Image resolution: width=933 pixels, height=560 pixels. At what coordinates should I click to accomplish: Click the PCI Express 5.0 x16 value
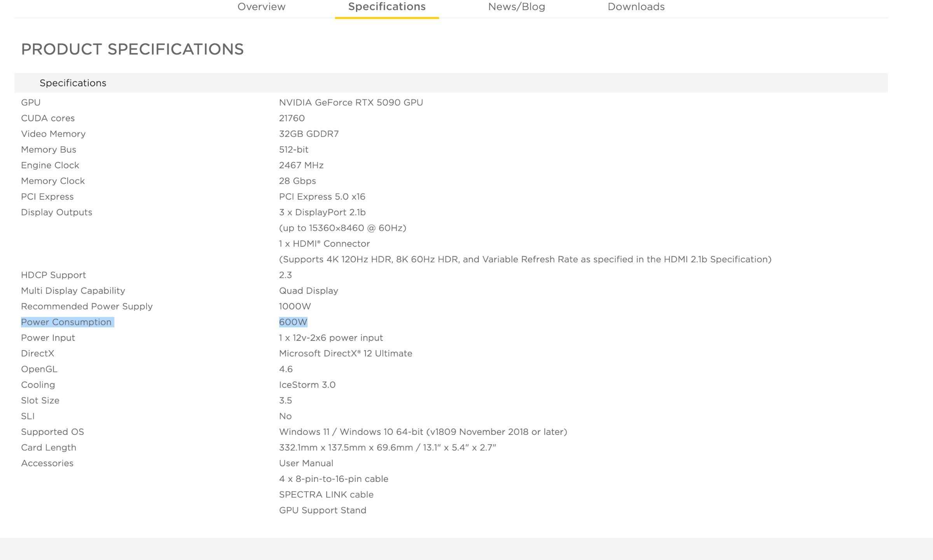point(322,197)
